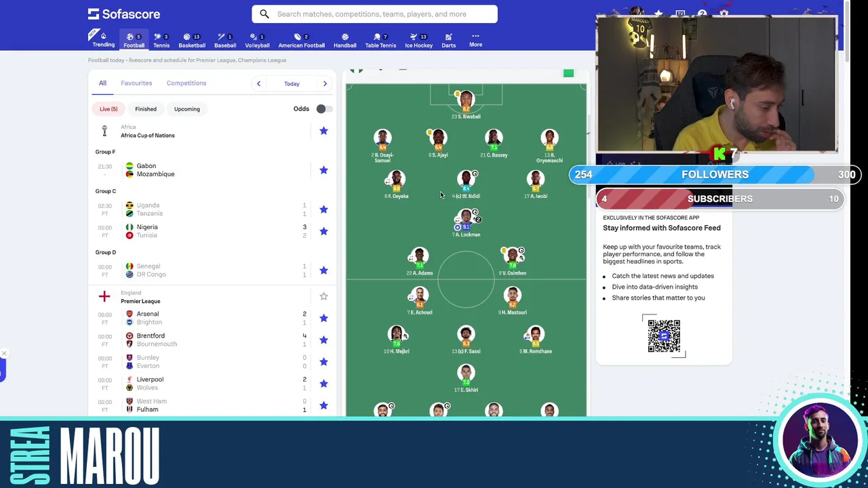
Task: Toggle favourite star for Burnley vs Everton
Action: [323, 362]
